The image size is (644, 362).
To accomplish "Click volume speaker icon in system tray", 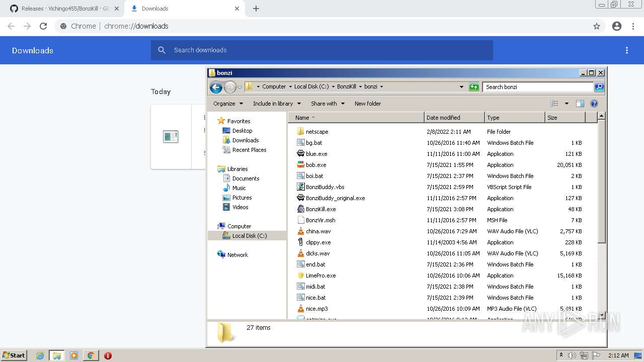I will [x=573, y=355].
